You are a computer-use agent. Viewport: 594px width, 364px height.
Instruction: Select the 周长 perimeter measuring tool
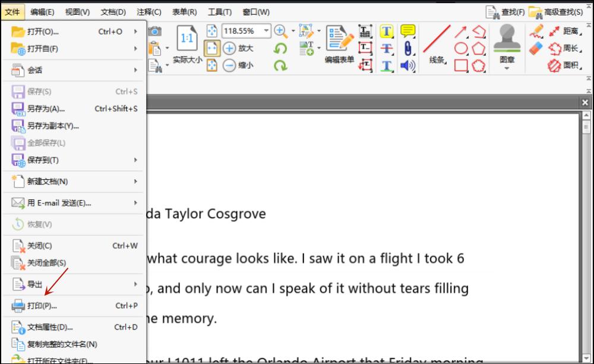565,49
